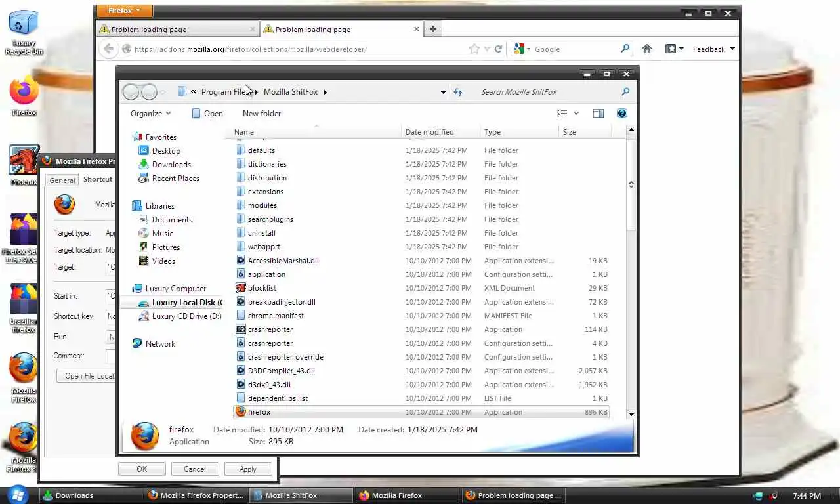Click the Explorer view mode icon
The image size is (840, 504).
562,114
